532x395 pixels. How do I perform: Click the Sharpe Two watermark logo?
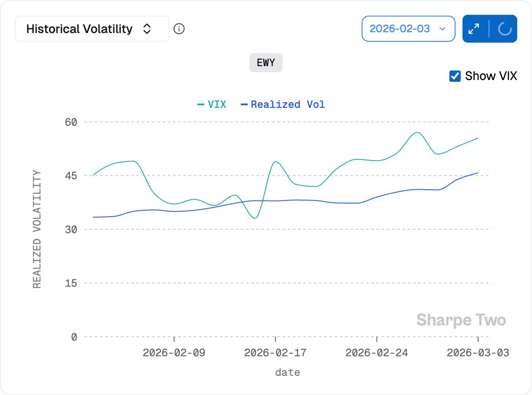(462, 320)
